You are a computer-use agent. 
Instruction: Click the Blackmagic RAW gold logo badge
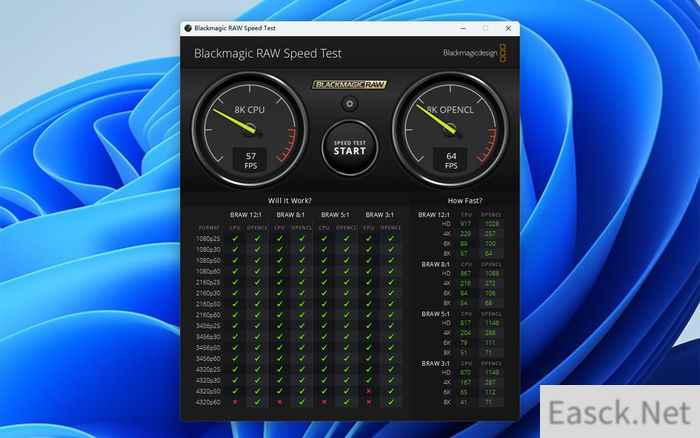coord(350,84)
